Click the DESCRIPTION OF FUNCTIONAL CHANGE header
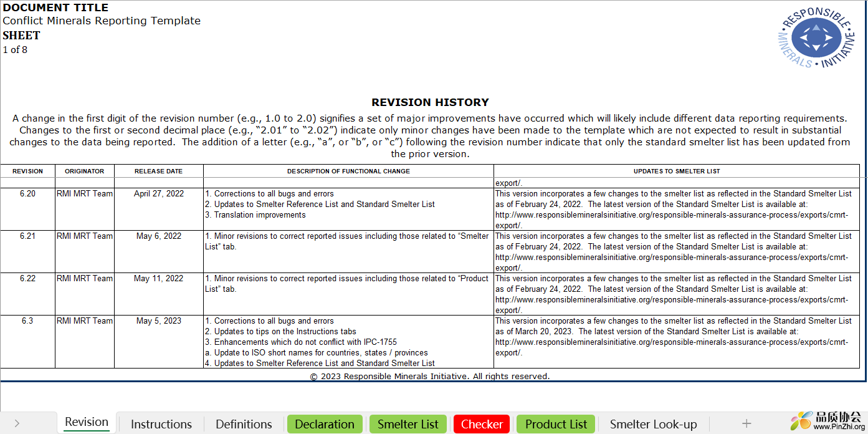868x434 pixels. coord(348,171)
